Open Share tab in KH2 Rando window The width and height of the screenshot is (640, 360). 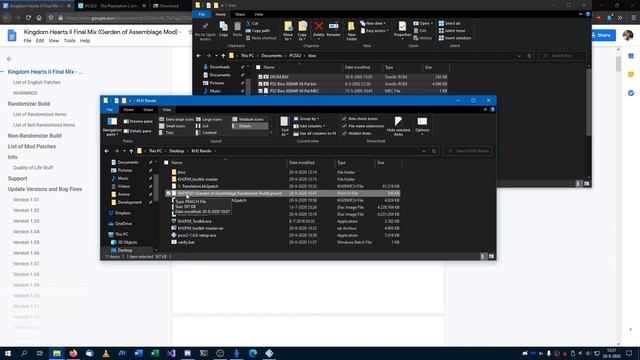pos(148,110)
